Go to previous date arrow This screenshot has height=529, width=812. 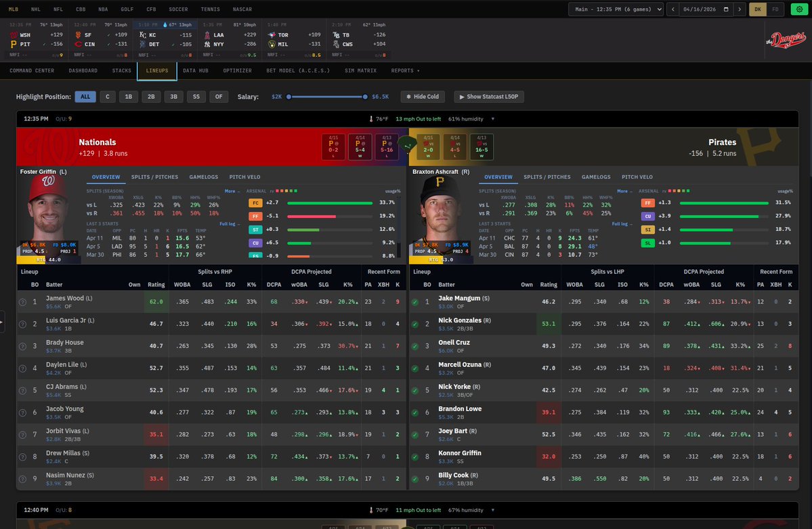coord(672,9)
